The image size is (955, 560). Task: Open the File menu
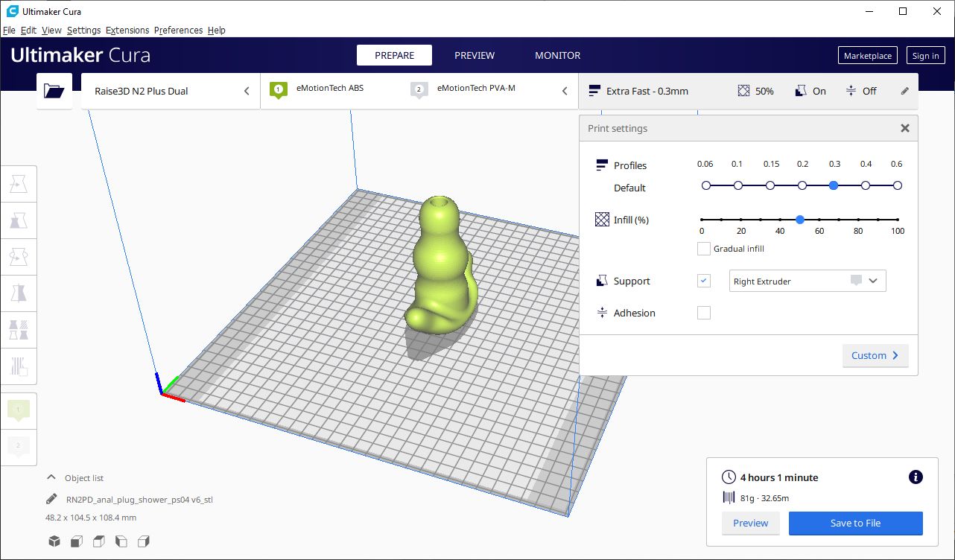tap(9, 31)
